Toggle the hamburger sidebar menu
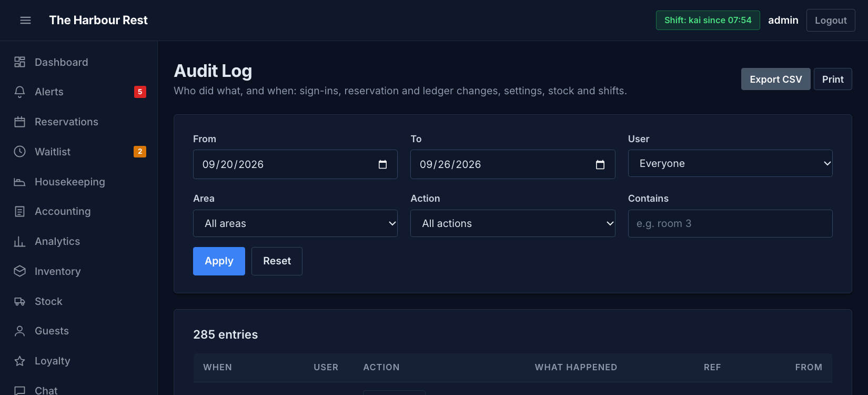 click(25, 20)
